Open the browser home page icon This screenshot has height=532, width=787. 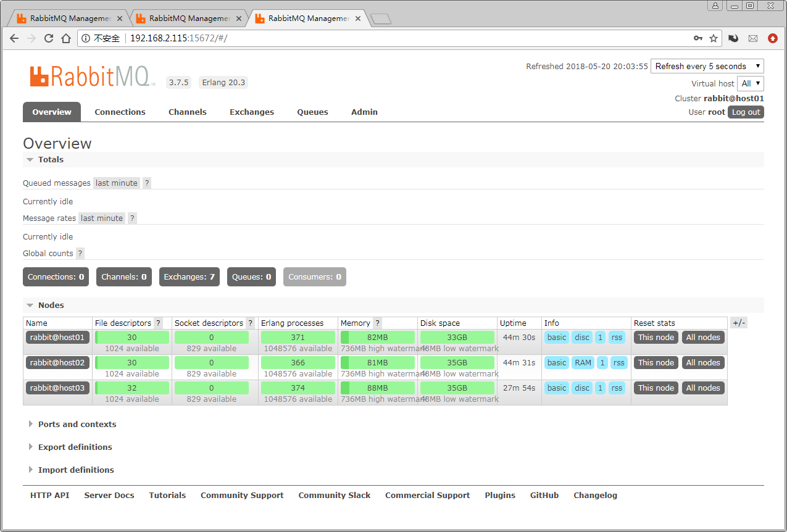point(66,38)
